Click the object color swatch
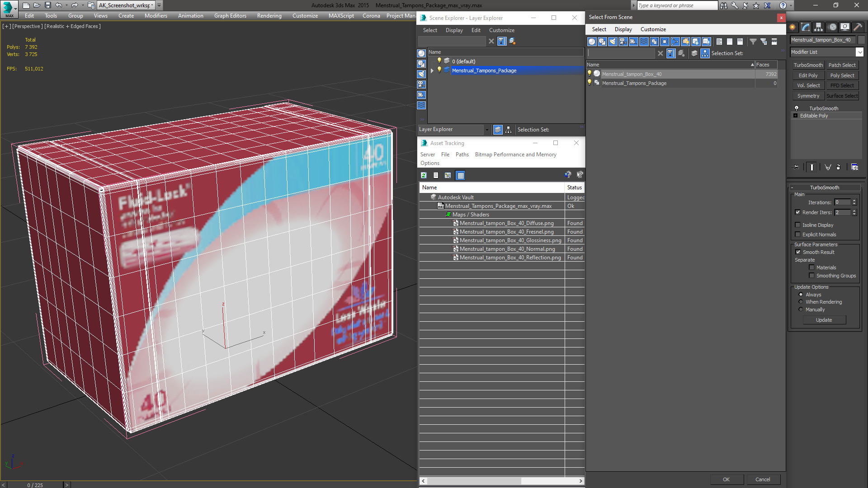The width and height of the screenshot is (868, 488). (x=861, y=40)
